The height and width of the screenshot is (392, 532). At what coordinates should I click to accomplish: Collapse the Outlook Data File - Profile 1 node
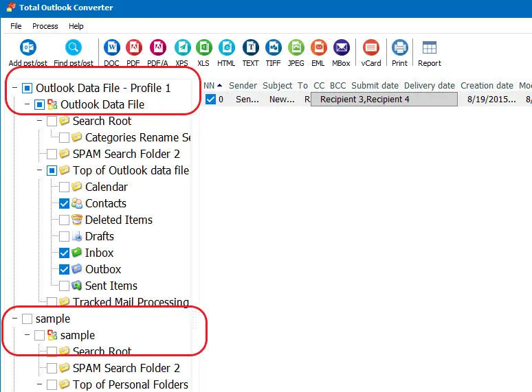coord(15,88)
